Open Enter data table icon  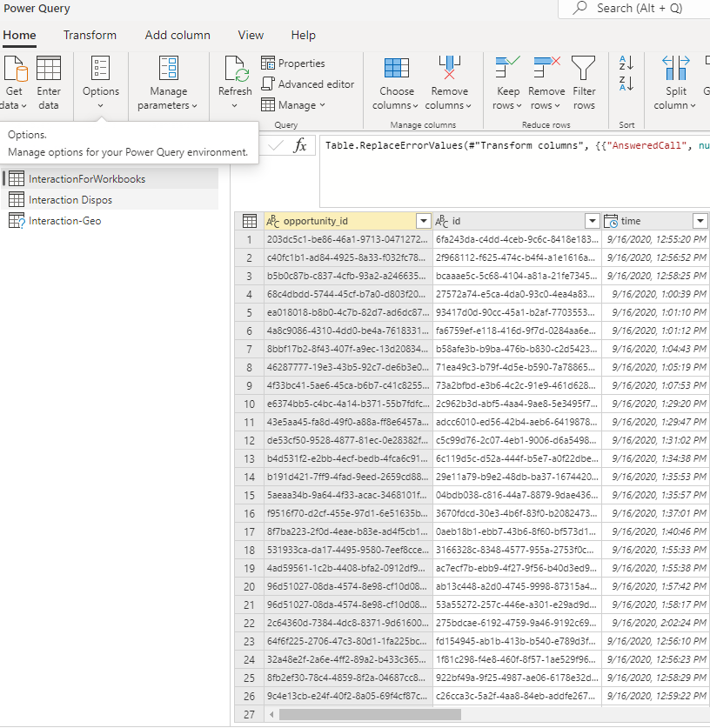[x=49, y=68]
